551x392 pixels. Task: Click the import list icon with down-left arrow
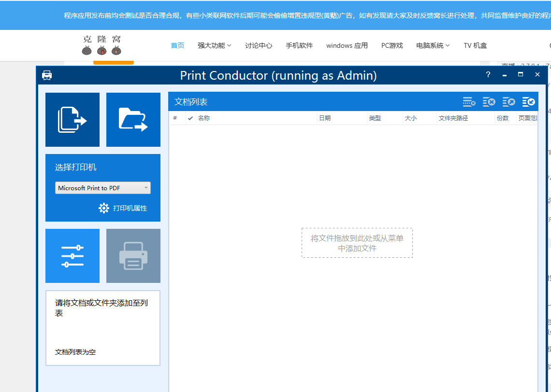[x=528, y=102]
